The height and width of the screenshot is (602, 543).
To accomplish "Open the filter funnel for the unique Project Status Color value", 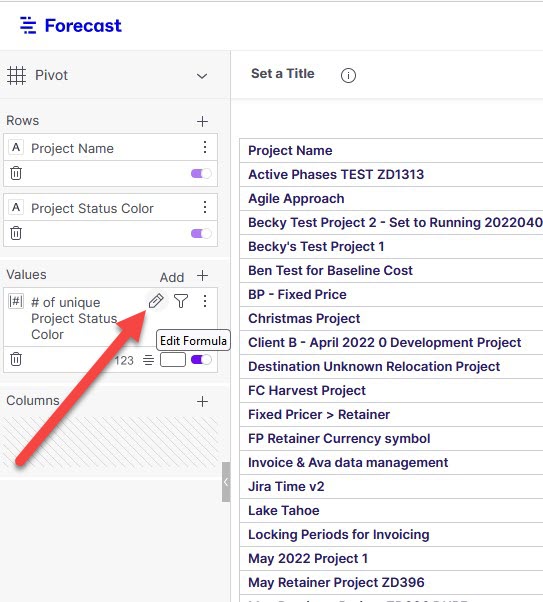I will pyautogui.click(x=181, y=301).
